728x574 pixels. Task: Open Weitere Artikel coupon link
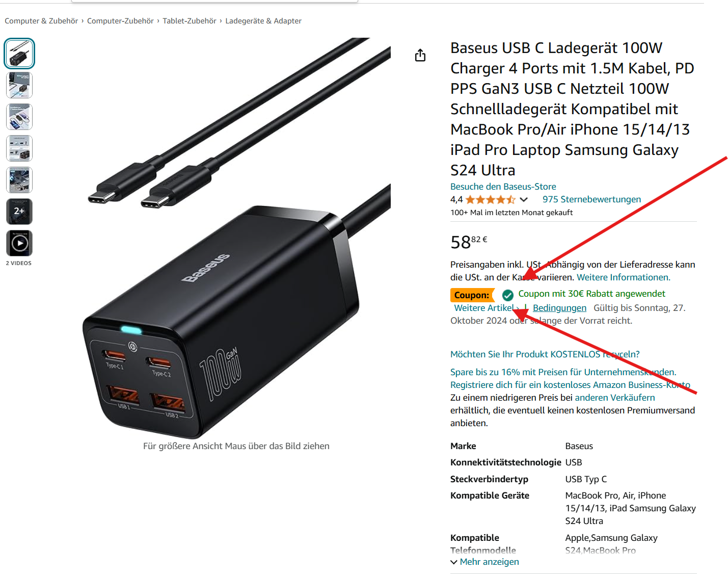click(x=487, y=308)
